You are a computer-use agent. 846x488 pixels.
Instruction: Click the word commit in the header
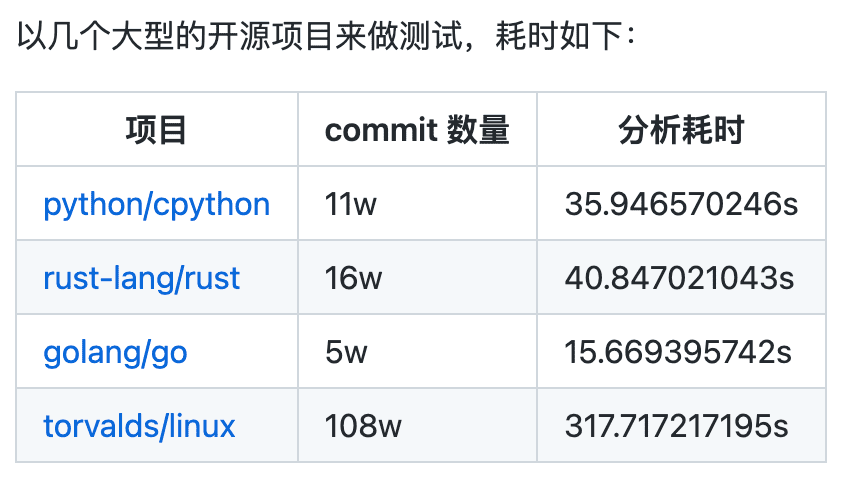381,131
